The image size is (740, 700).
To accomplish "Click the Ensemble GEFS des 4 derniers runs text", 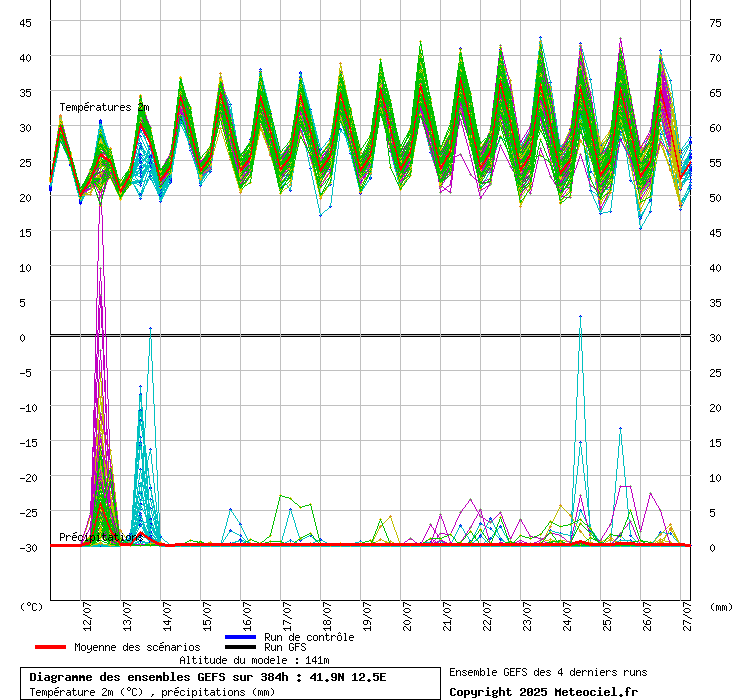I will 548,672.
